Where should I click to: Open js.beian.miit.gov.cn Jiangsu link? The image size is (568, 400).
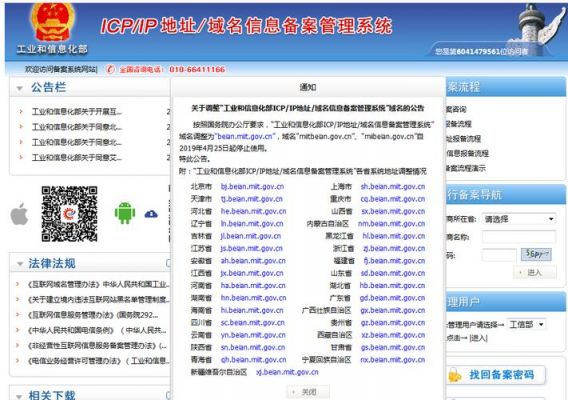click(251, 248)
